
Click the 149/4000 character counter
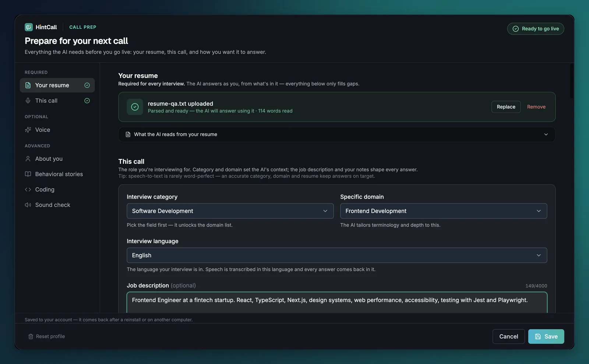[x=536, y=286]
